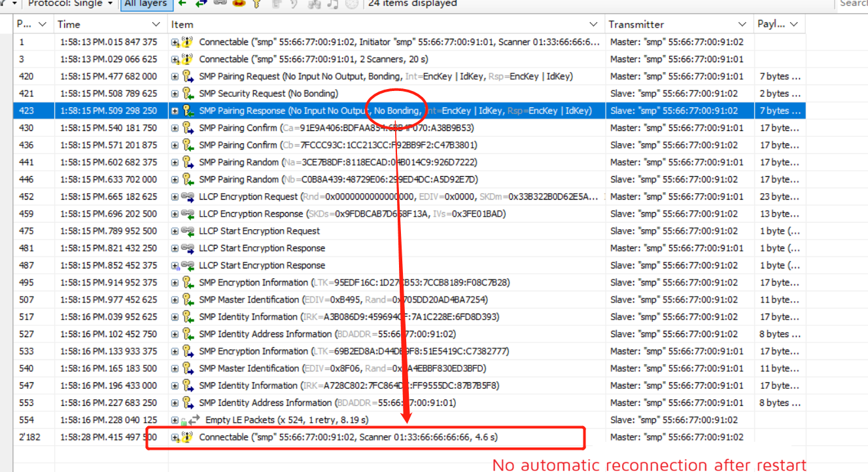Click the Search field at top right
This screenshot has width=868, height=472.
[x=852, y=4]
